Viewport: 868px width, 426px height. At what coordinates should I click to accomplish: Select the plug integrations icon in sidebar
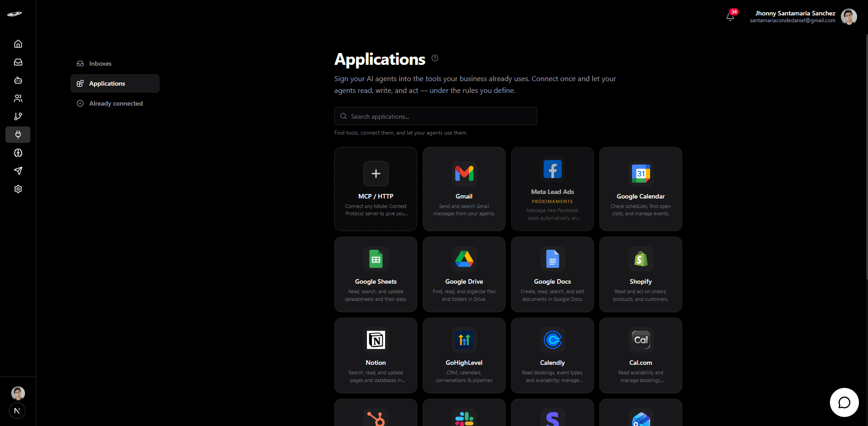pos(18,135)
